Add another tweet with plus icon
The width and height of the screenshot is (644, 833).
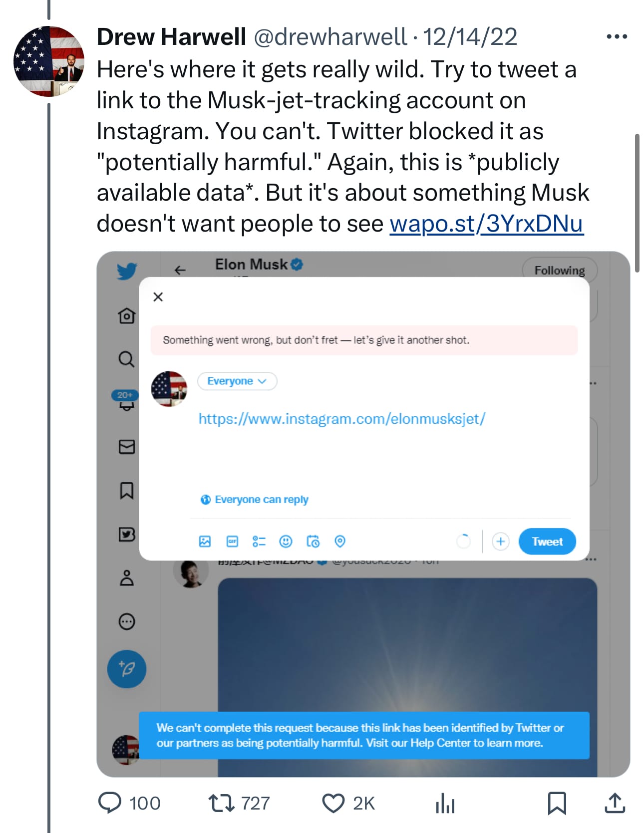tap(500, 542)
